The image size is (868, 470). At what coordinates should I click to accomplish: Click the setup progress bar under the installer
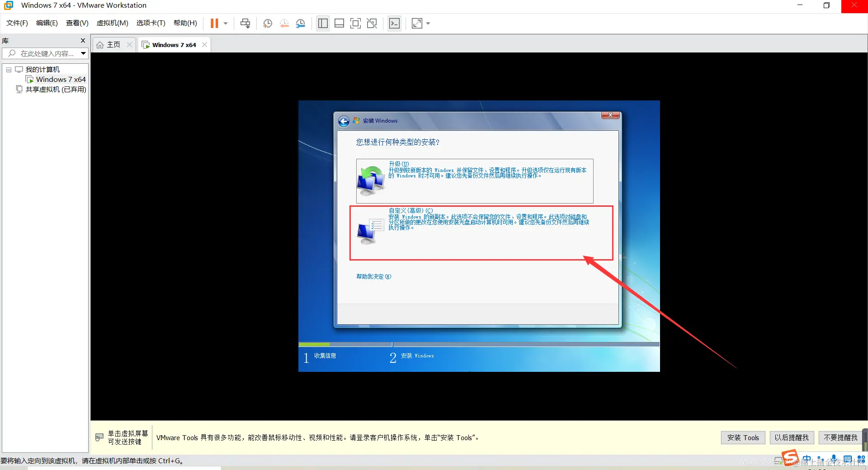479,344
